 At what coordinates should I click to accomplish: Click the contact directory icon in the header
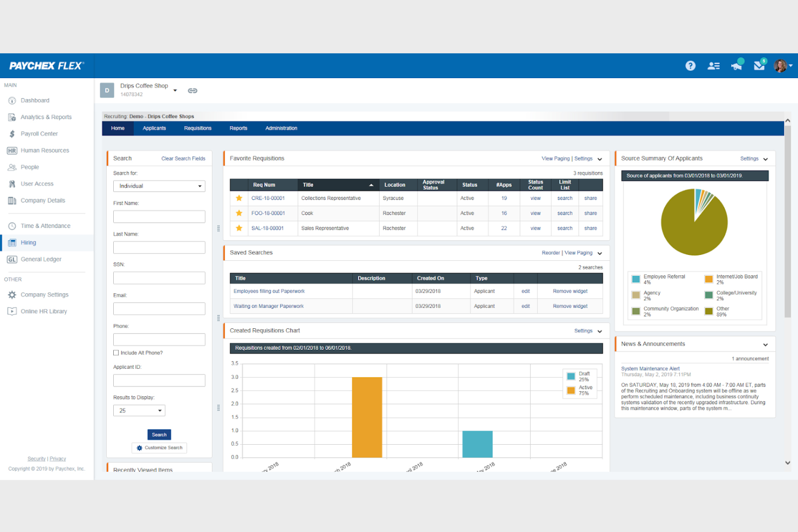[713, 65]
